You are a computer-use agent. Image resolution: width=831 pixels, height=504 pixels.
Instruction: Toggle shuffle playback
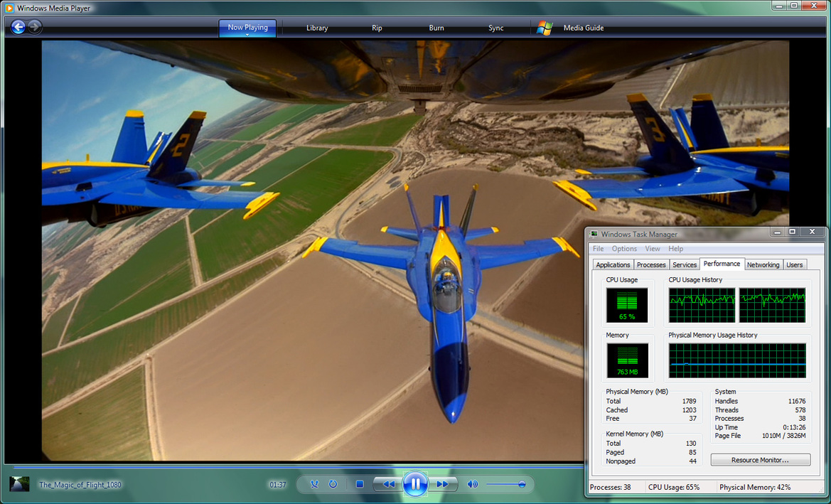(314, 484)
